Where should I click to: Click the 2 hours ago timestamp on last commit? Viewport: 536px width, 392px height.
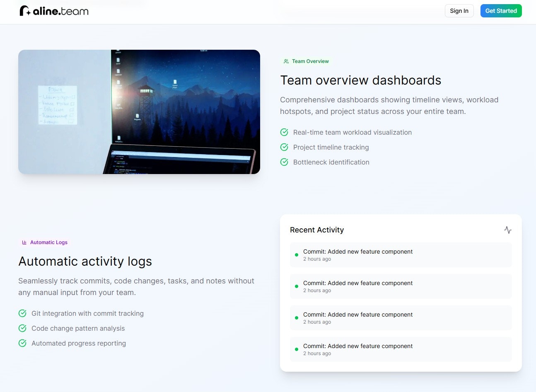(x=317, y=353)
